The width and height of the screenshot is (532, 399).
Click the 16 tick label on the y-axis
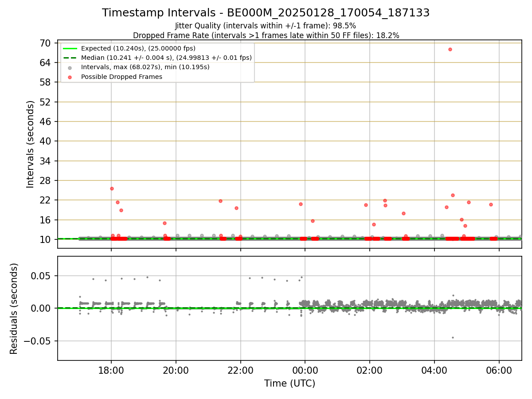point(45,220)
